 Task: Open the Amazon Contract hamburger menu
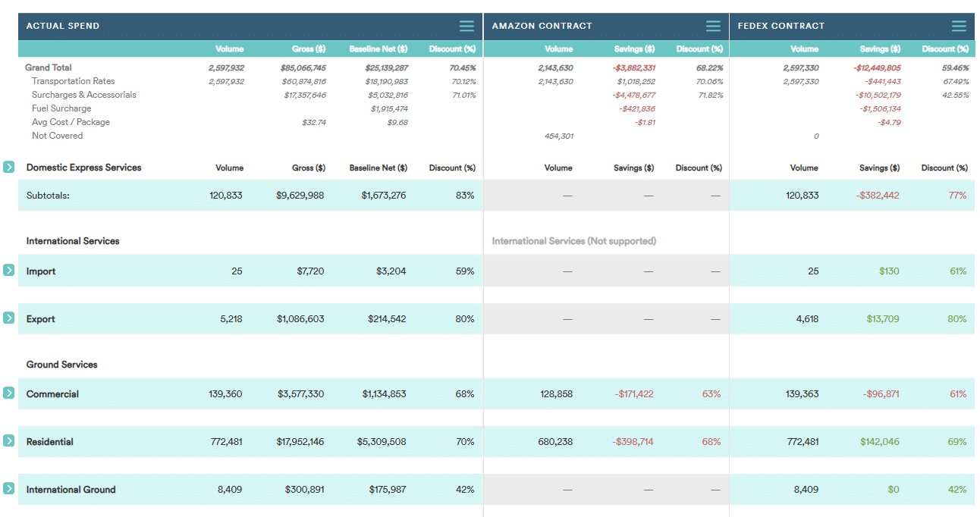[713, 26]
